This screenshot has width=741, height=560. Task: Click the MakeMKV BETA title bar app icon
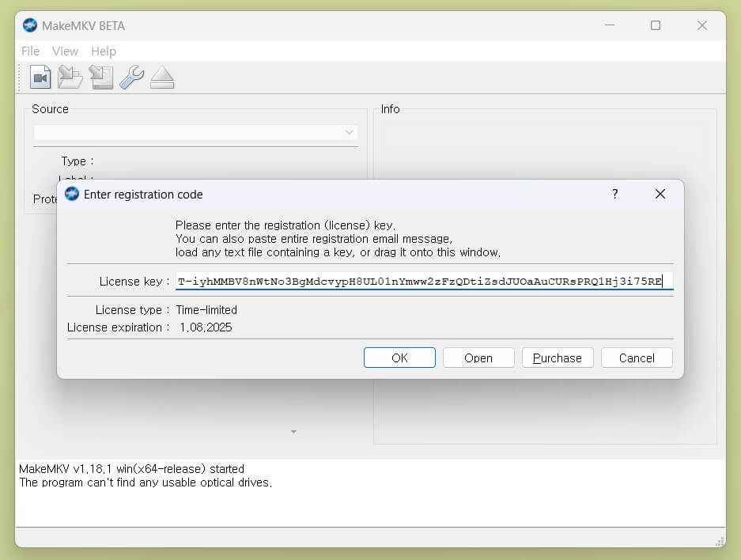[x=30, y=25]
